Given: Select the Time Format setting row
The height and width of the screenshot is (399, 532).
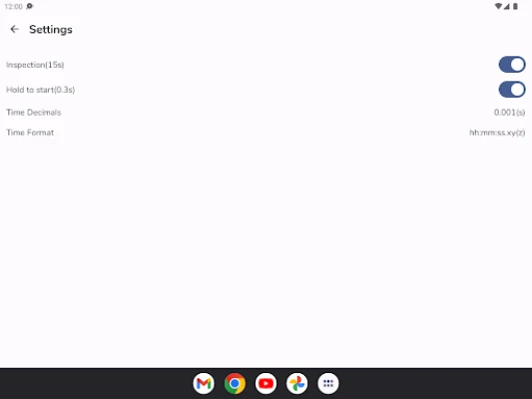Looking at the screenshot, I should pos(266,133).
